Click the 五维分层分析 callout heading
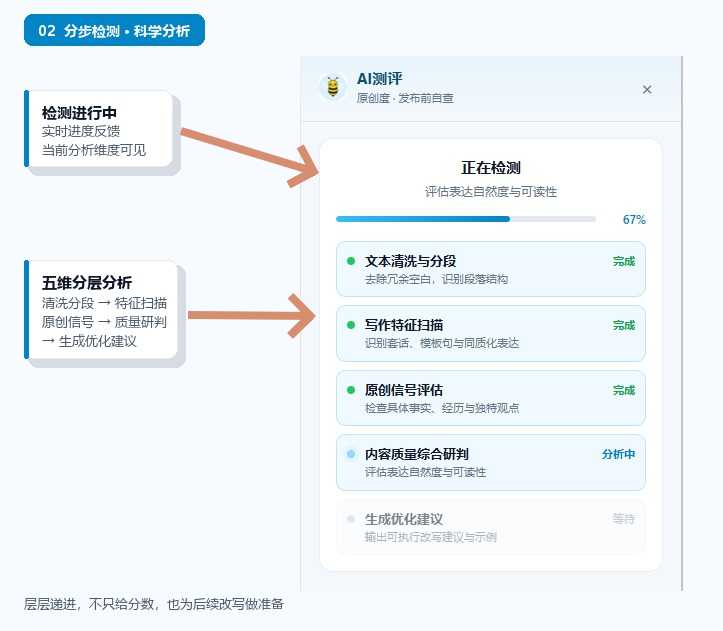The height and width of the screenshot is (631, 723). pyautogui.click(x=87, y=282)
